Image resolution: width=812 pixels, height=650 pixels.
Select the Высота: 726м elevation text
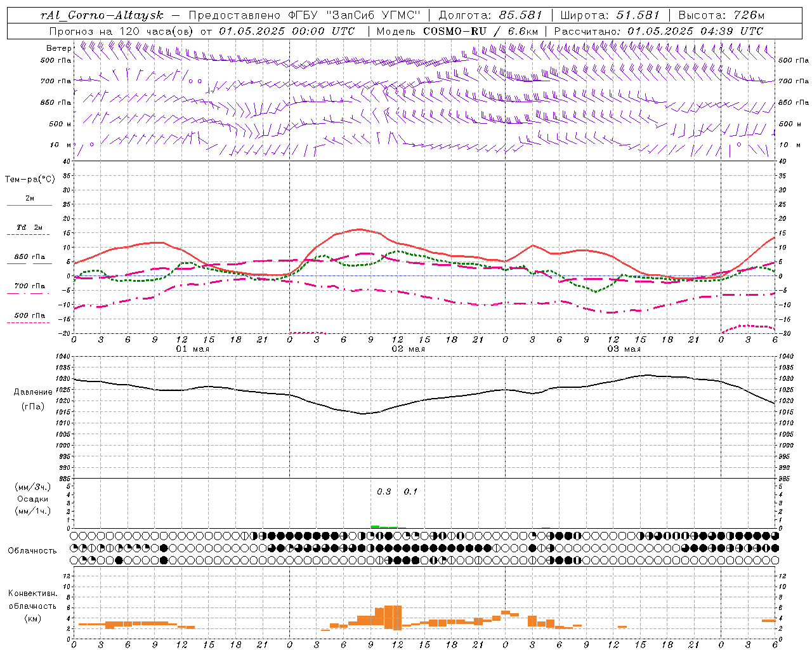(x=721, y=15)
